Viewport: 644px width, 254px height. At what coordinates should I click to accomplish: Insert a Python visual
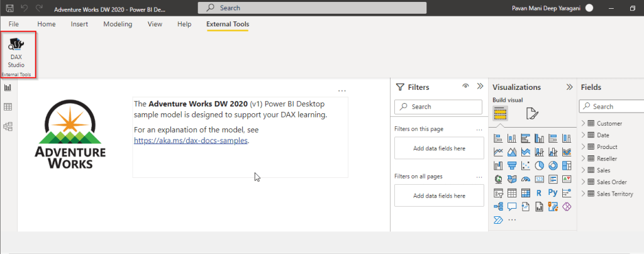click(553, 193)
